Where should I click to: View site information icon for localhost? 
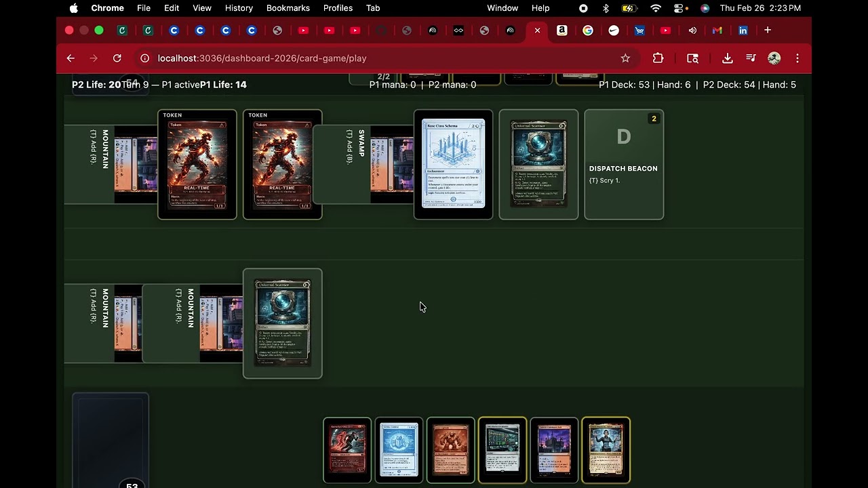pyautogui.click(x=144, y=58)
